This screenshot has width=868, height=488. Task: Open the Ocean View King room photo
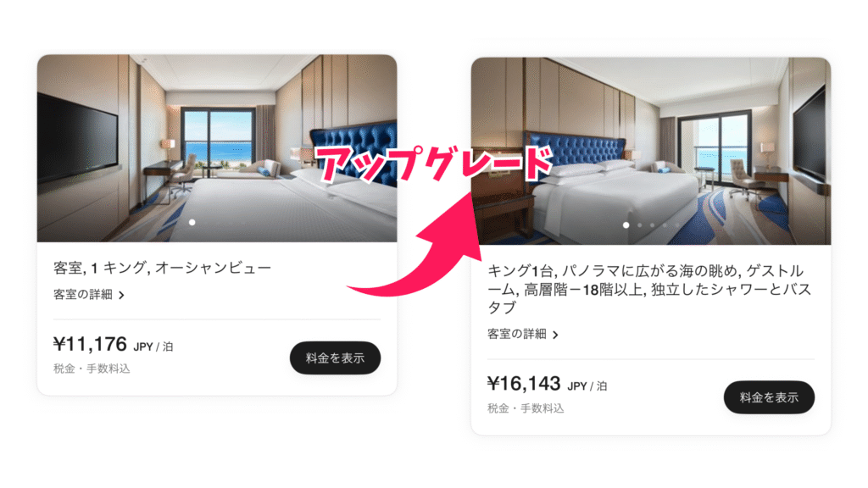tap(217, 148)
